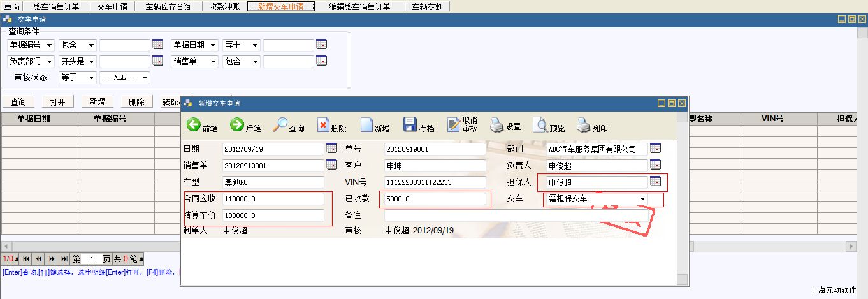
Task: Open 设置 settings in dialog toolbar
Action: tap(497, 125)
